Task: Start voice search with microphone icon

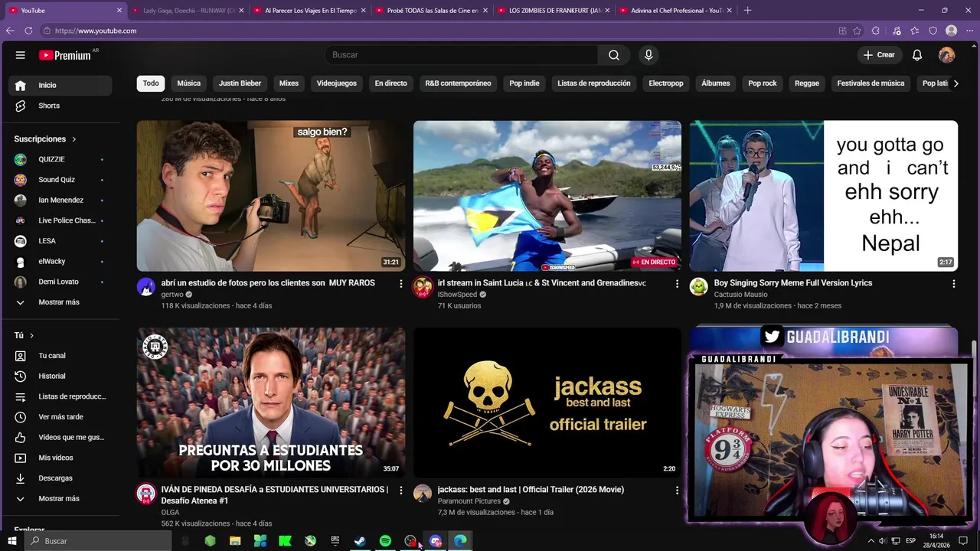Action: (648, 55)
